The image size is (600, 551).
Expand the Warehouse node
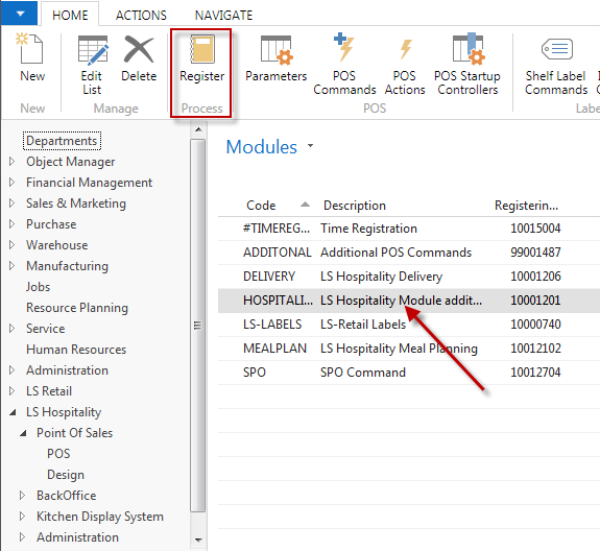click(12, 245)
